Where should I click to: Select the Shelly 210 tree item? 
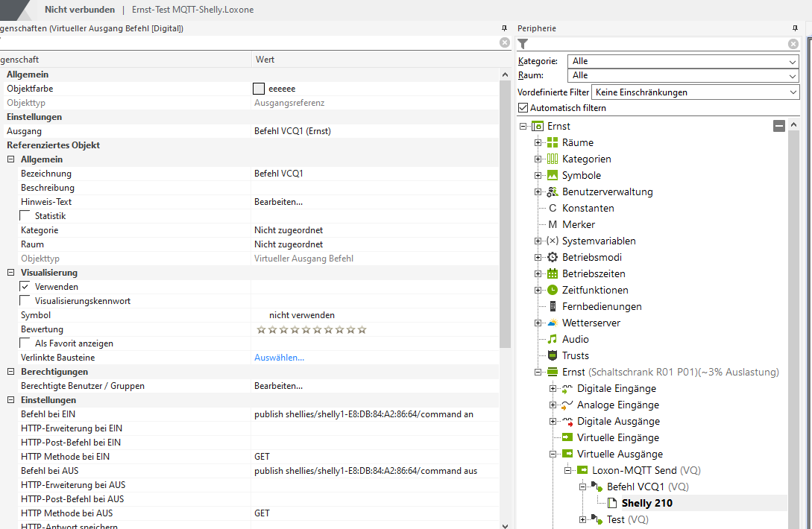click(646, 503)
